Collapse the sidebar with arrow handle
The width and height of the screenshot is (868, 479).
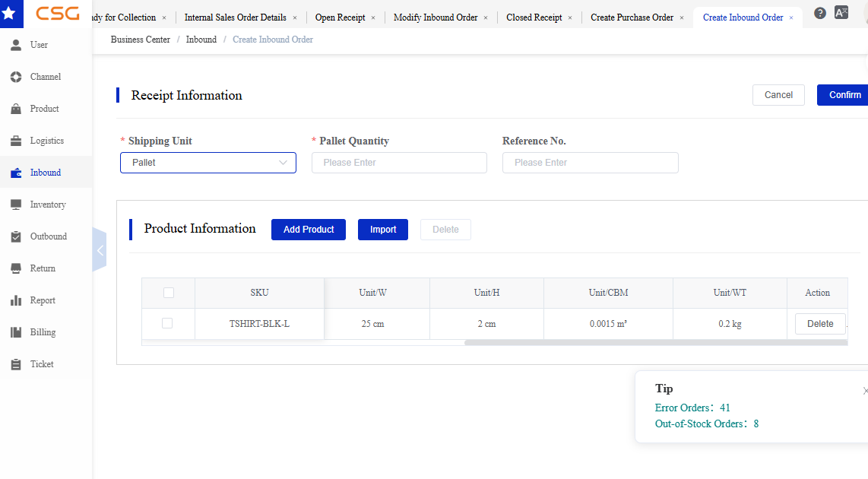click(x=100, y=249)
